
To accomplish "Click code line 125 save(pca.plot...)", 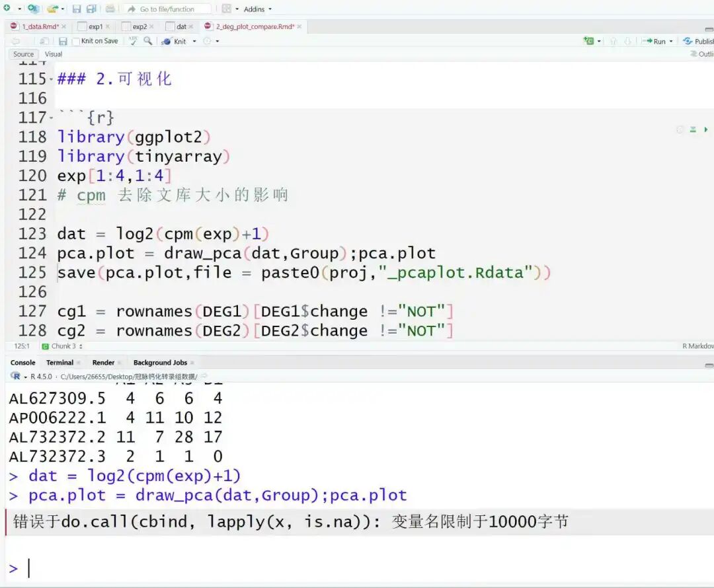I will click(x=304, y=273).
